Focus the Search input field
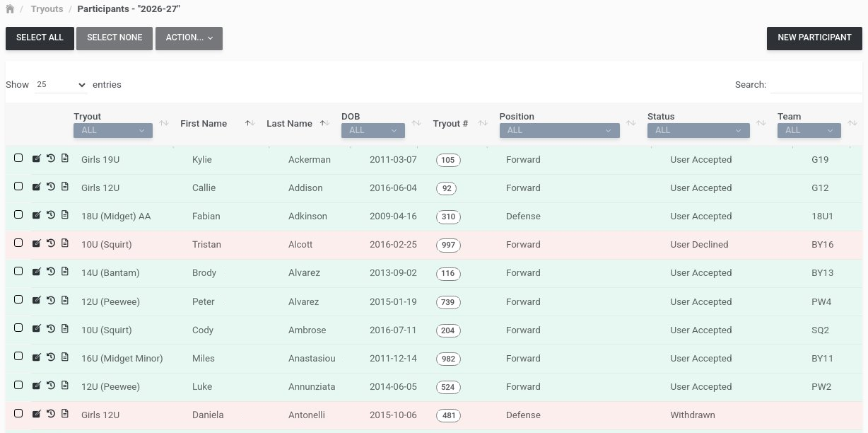Image resolution: width=868 pixels, height=433 pixels. click(816, 85)
